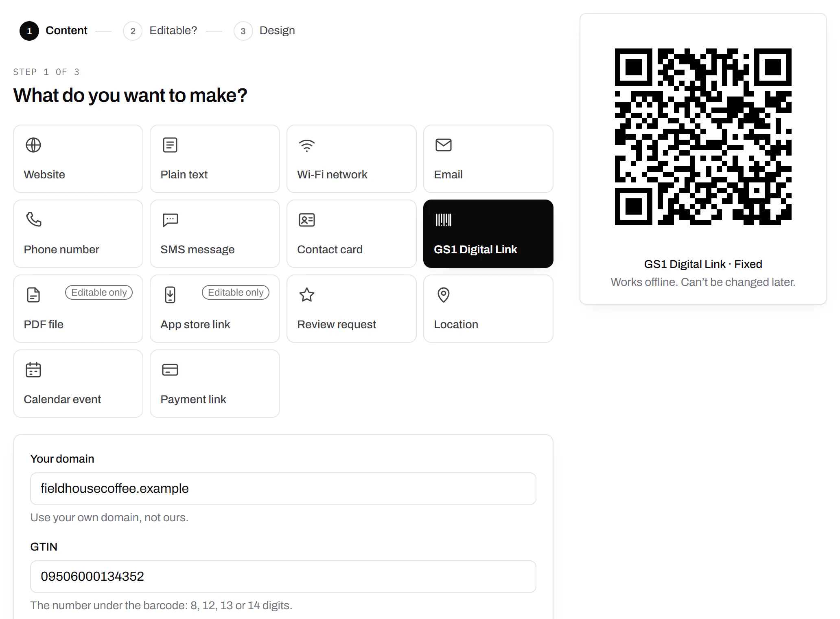The image size is (840, 619).
Task: Click the Website globe icon
Action: (x=33, y=145)
